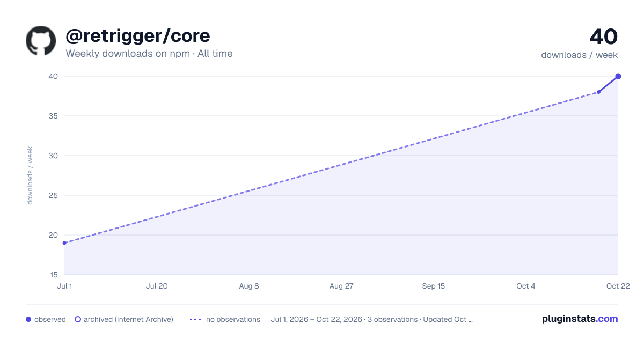Select the Jul 1 observed data point

pyautogui.click(x=64, y=243)
